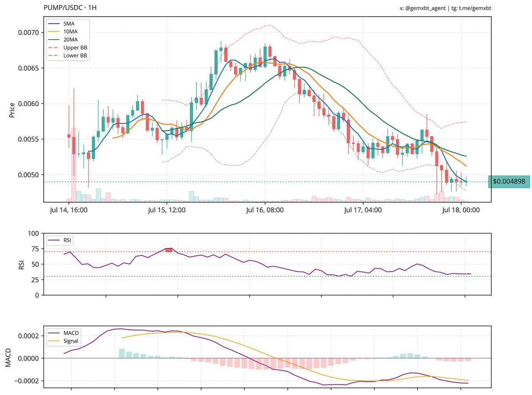Click the Jul 14, 16:00 date label
The image size is (532, 395).
(x=69, y=210)
